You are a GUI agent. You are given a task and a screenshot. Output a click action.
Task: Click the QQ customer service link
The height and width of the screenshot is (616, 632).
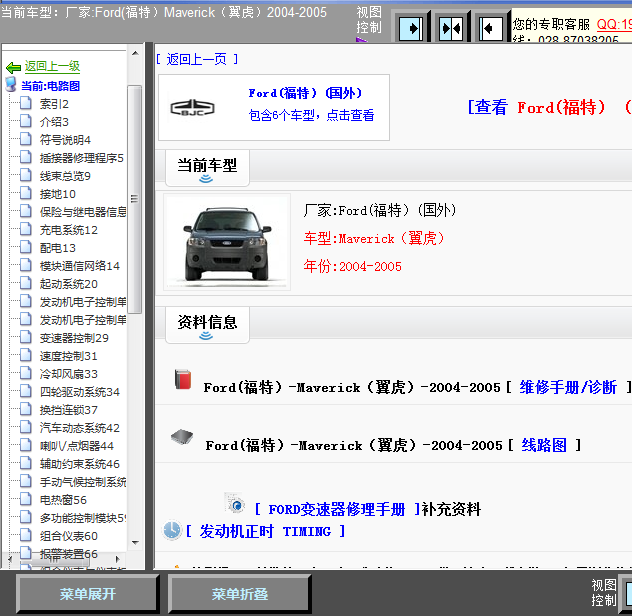(614, 24)
